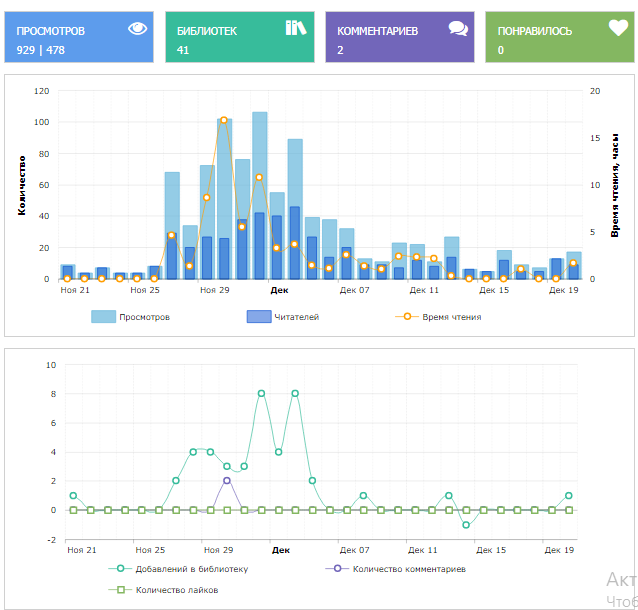Click the first green library peak at 8
The image size is (638, 610).
pyautogui.click(x=261, y=393)
